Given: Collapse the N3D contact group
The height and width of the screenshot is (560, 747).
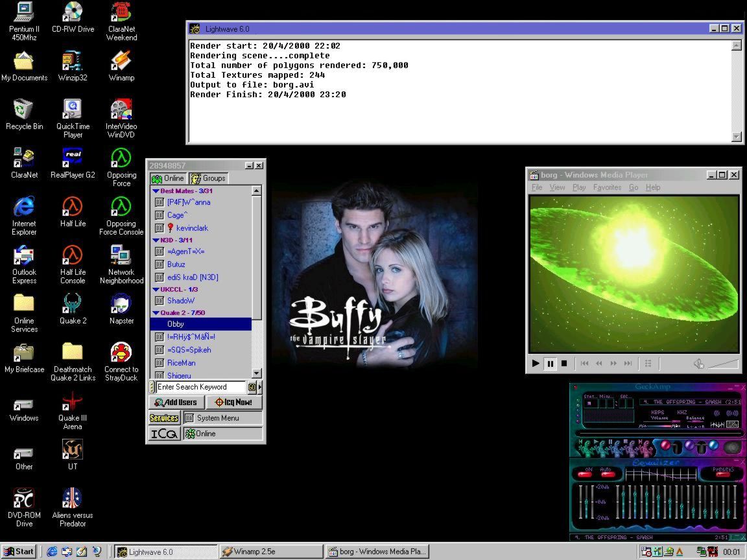Looking at the screenshot, I should (x=156, y=240).
